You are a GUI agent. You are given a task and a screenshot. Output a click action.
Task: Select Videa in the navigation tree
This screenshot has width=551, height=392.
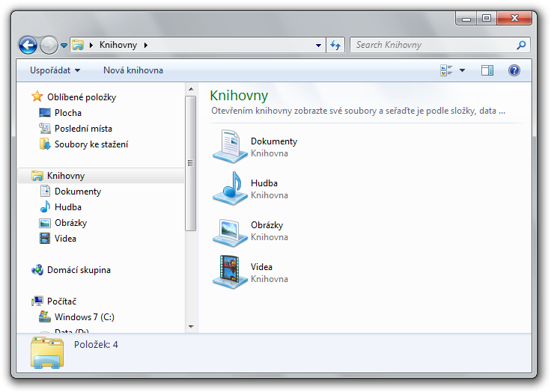pos(65,239)
